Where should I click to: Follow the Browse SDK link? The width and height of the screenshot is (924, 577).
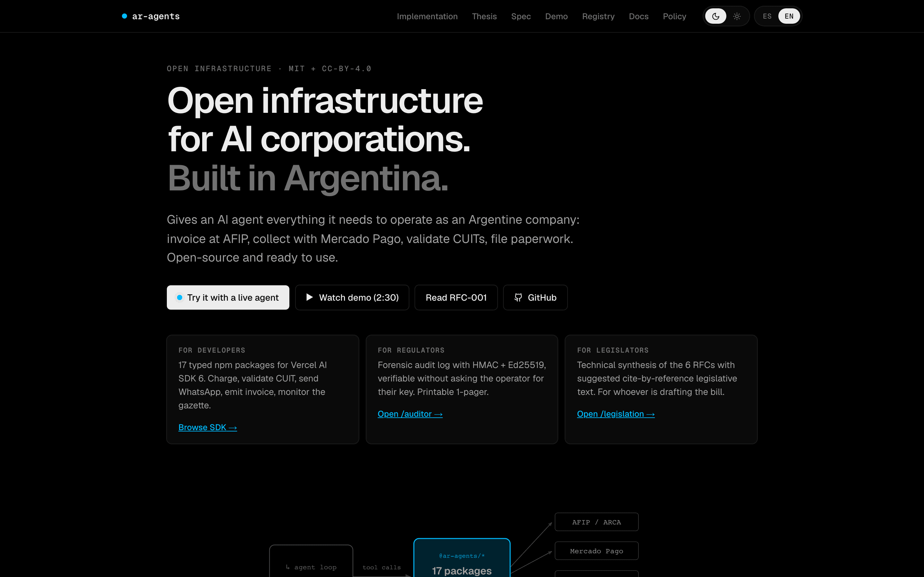(208, 427)
